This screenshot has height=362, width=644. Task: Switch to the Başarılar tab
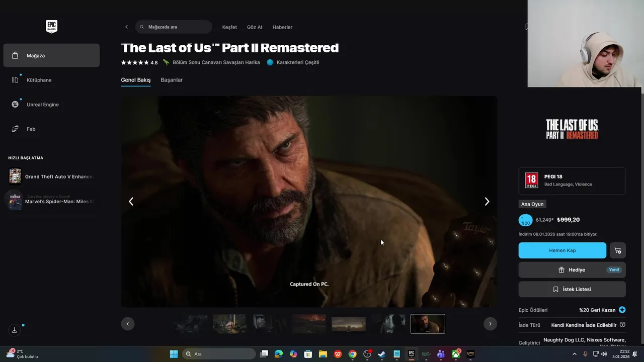172,80
